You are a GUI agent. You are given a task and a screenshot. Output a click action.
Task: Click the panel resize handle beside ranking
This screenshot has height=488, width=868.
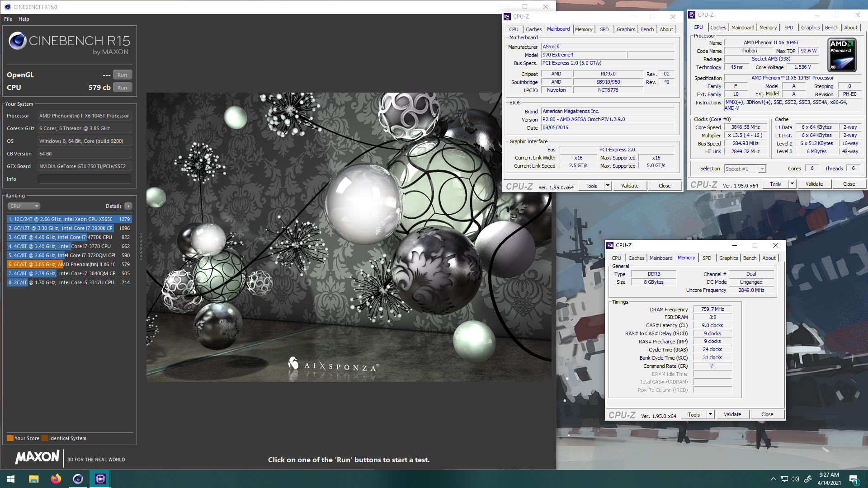point(141,246)
